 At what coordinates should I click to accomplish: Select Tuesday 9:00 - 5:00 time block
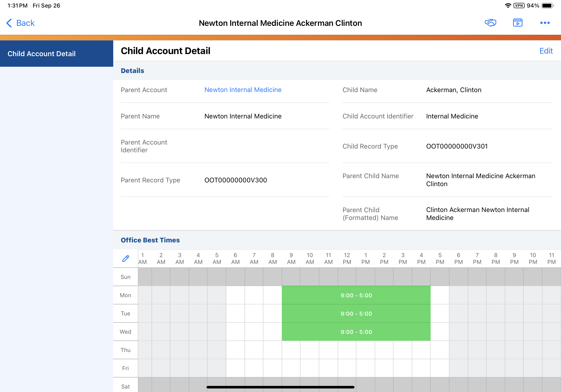pyautogui.click(x=356, y=314)
